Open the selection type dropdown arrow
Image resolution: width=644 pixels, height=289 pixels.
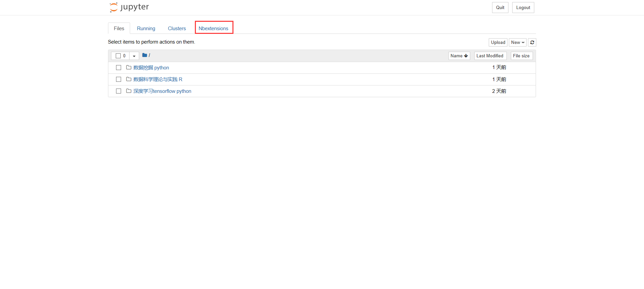[134, 56]
